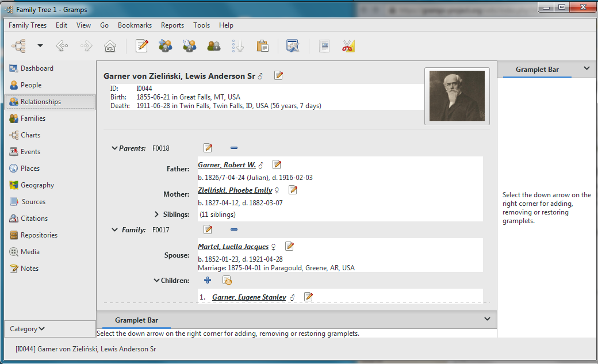598x364 pixels.
Task: Open the clipboard toolbar icon
Action: [262, 46]
